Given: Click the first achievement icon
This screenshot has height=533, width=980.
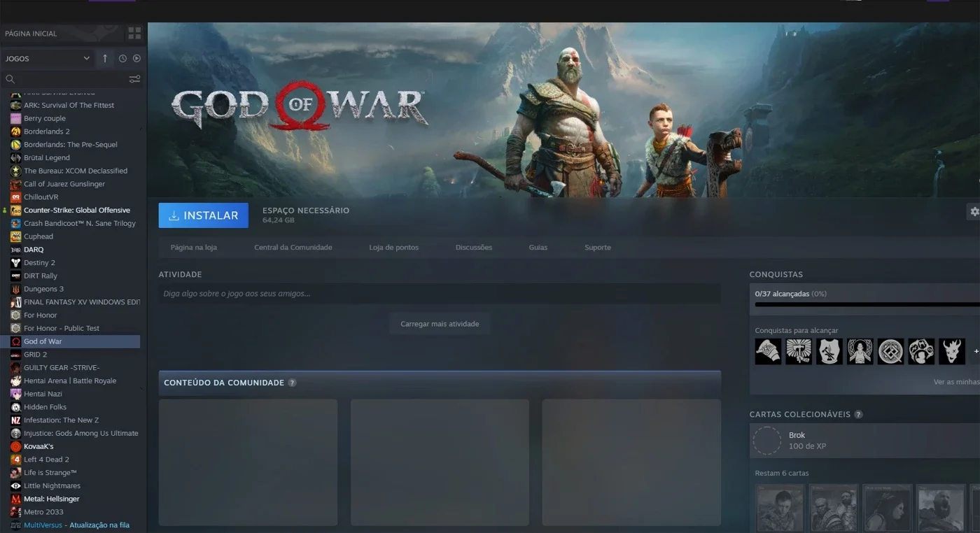Looking at the screenshot, I should pyautogui.click(x=768, y=351).
